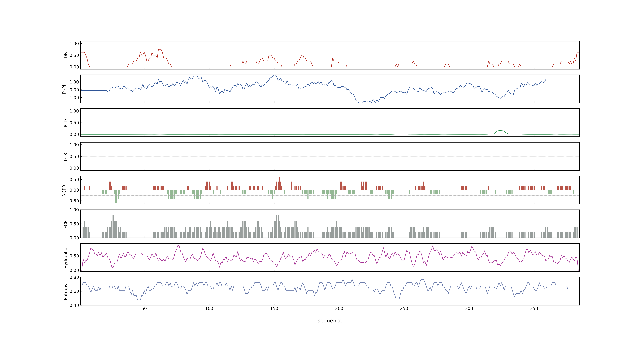Click the 0.50 tick on Hydropho axis
The width and height of the screenshot is (644, 343).
74,256
